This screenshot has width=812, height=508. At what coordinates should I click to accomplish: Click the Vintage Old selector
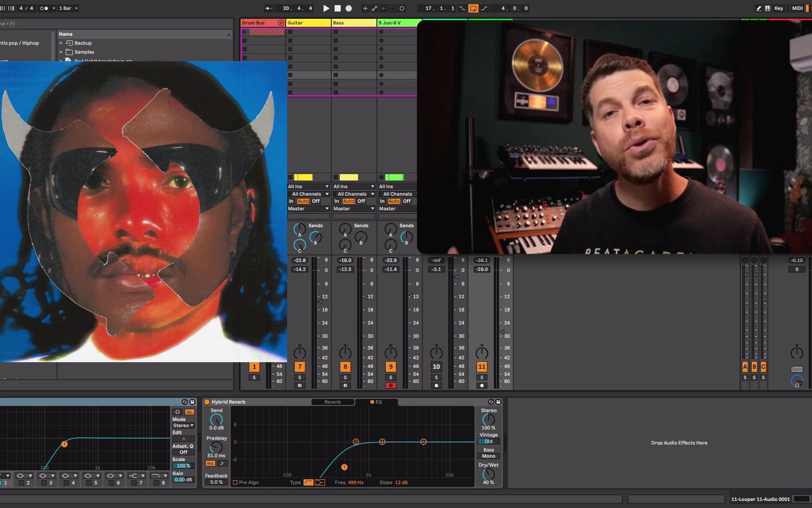(x=489, y=441)
